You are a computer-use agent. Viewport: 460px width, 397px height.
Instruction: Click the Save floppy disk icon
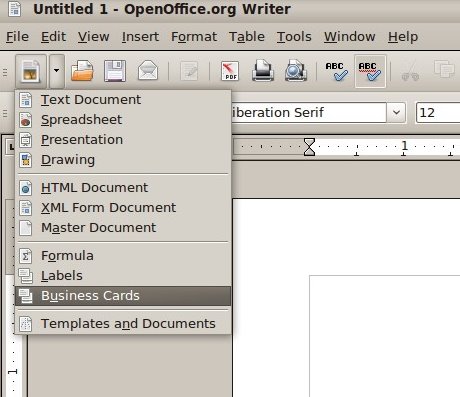115,71
